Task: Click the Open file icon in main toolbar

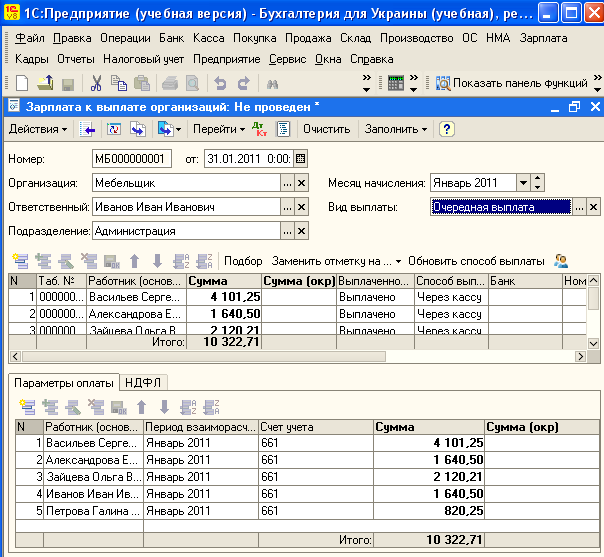Action: coord(45,83)
